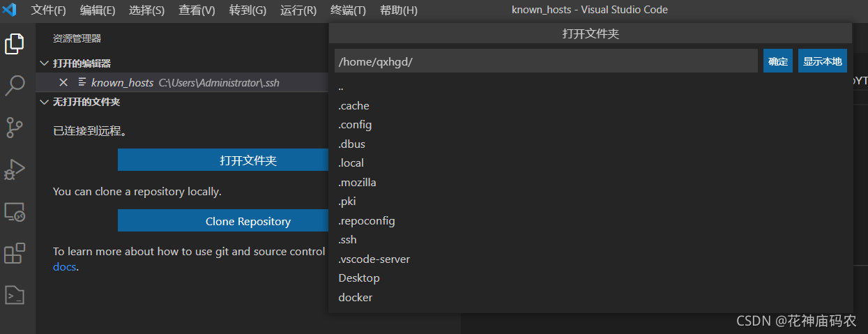Confirm folder with 确定 button

[x=778, y=61]
